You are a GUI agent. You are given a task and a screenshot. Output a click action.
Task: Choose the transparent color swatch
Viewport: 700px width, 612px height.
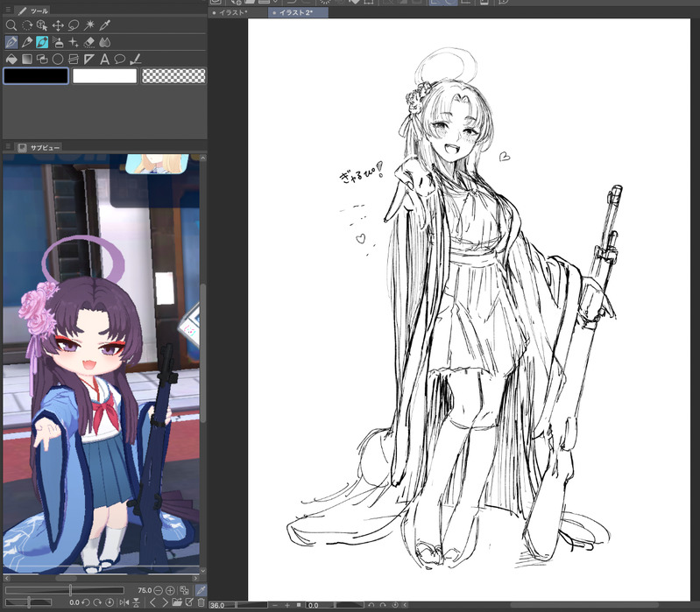point(173,76)
